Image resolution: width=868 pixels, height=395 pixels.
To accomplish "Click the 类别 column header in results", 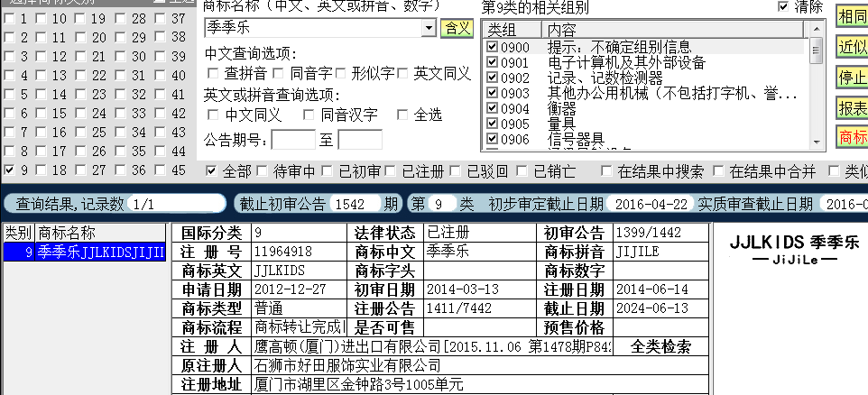I will coord(19,233).
